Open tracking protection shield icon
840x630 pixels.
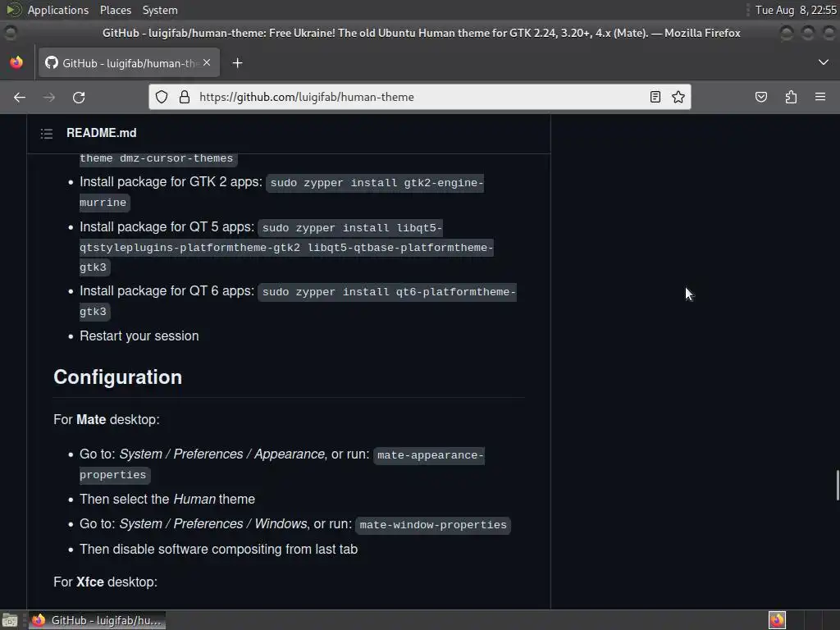[x=162, y=97]
